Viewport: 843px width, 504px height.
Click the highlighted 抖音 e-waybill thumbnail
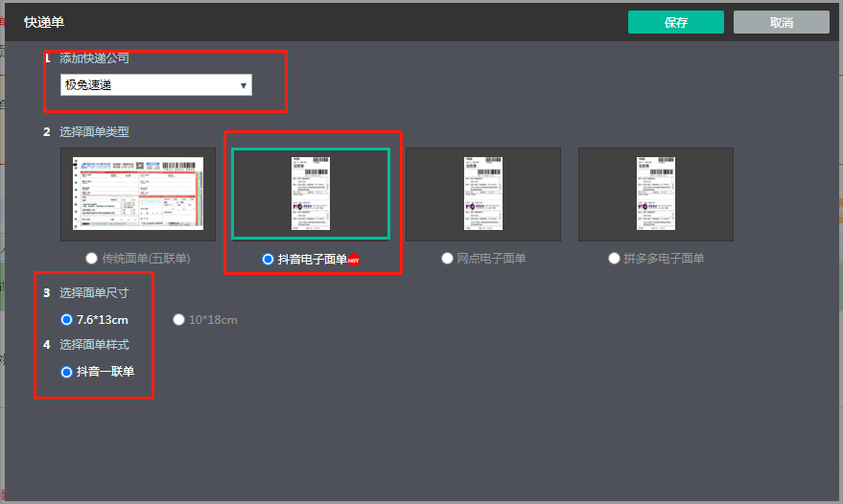(311, 194)
